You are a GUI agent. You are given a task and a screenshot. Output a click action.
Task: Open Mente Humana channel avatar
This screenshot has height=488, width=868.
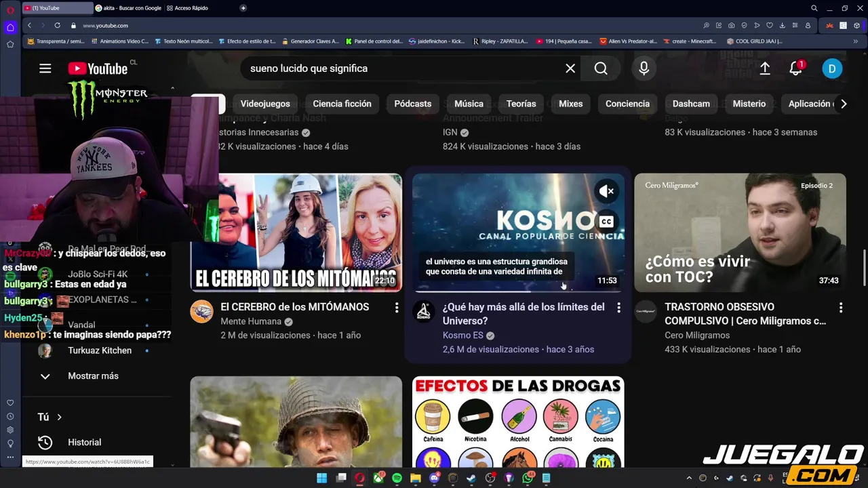[x=201, y=312]
